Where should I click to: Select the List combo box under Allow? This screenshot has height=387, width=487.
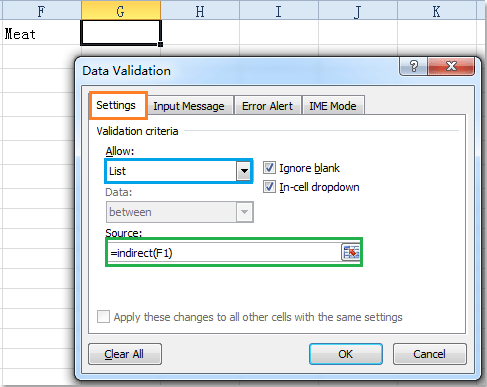tap(179, 171)
